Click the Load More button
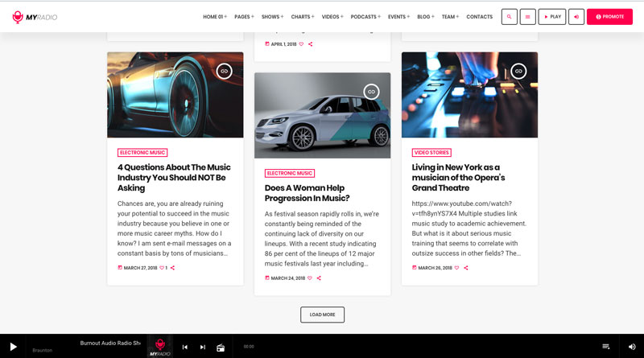 click(322, 315)
